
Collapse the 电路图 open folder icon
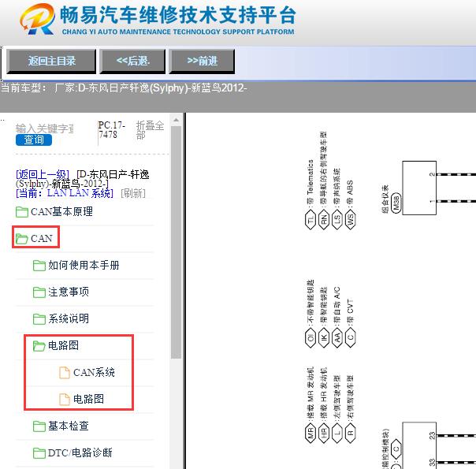[39, 346]
